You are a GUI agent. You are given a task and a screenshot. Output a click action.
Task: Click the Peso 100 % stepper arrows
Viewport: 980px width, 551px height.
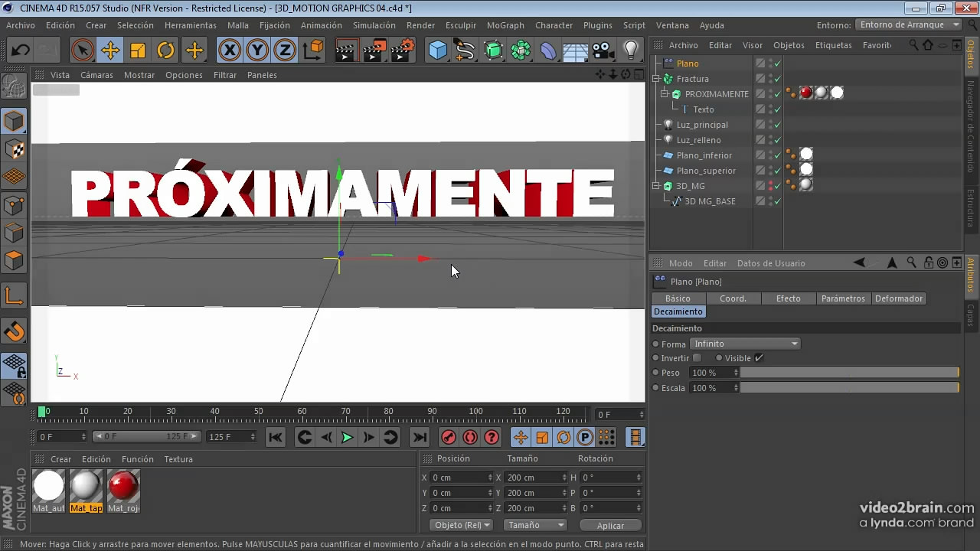click(736, 373)
